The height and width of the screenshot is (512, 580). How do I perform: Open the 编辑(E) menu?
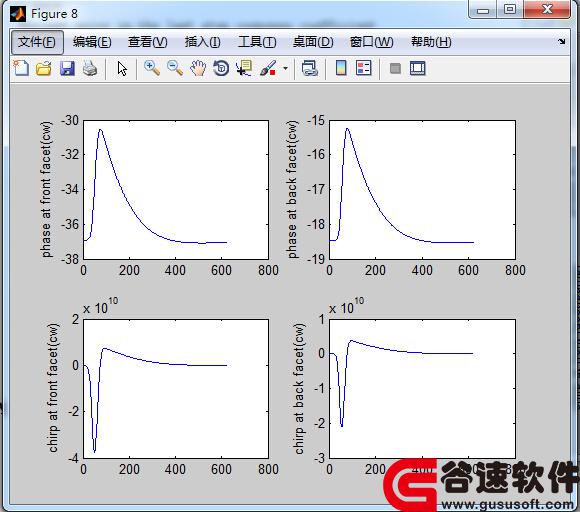coord(92,42)
